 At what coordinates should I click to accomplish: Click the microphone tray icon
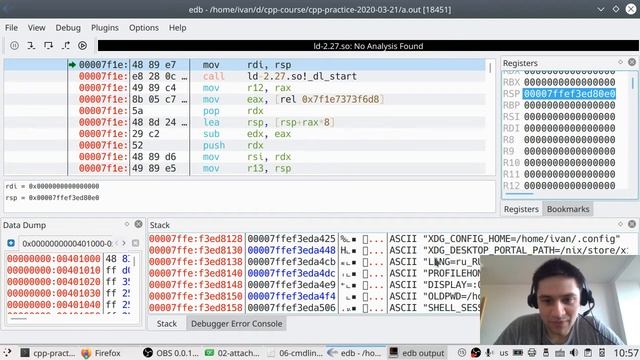[489, 353]
